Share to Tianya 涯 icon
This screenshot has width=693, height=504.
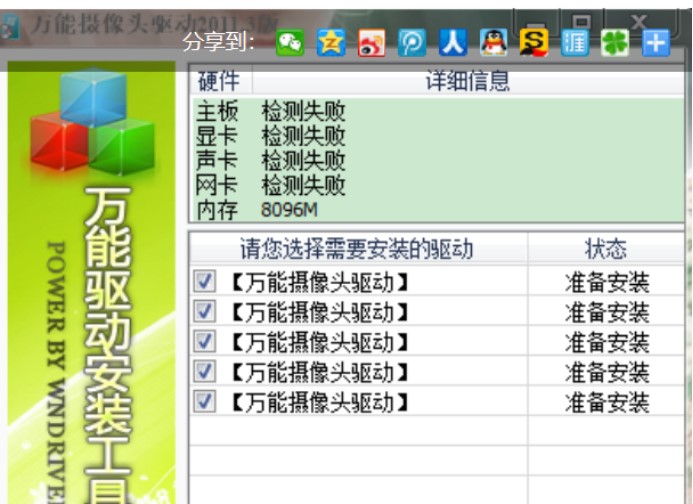(x=575, y=43)
